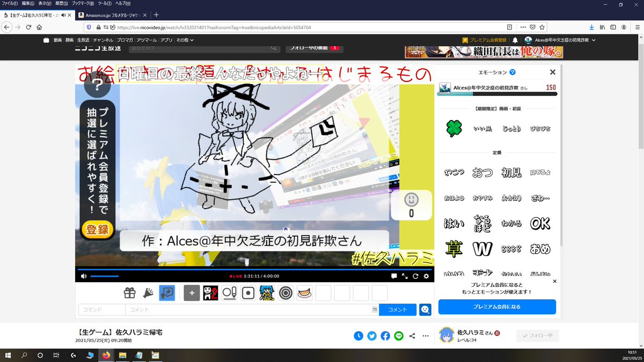Image resolution: width=644 pixels, height=362 pixels.
Task: Open more options ellipsis near share icons
Action: coord(426,336)
